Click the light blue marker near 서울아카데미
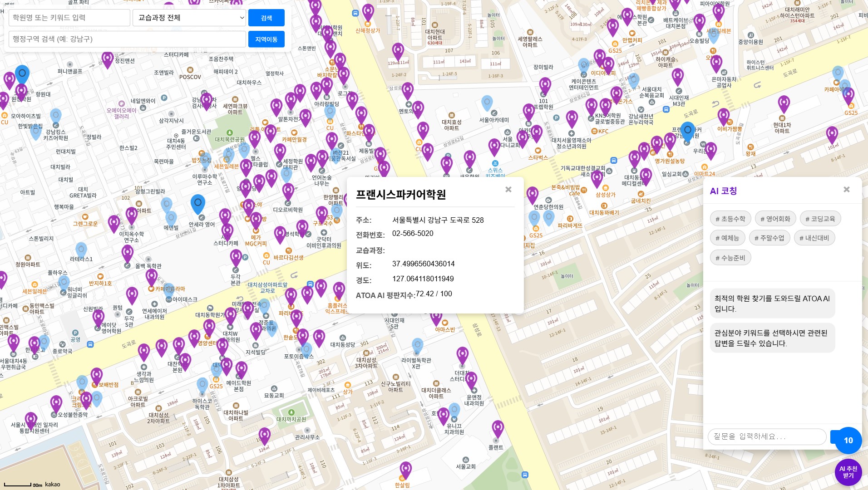This screenshot has width=868, height=490. 487,103
